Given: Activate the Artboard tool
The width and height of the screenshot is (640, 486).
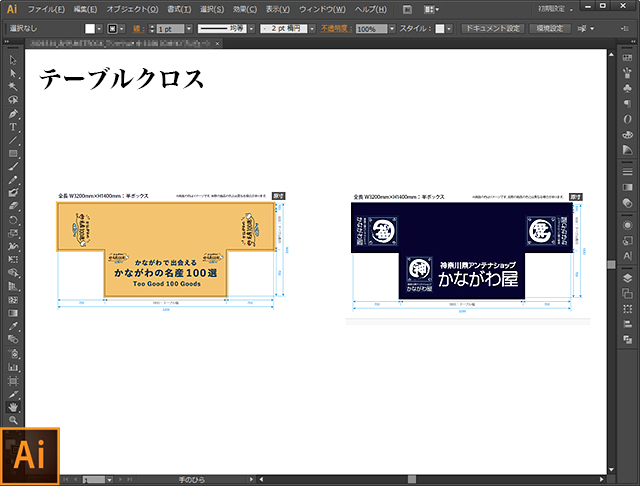Looking at the screenshot, I should click(x=13, y=381).
